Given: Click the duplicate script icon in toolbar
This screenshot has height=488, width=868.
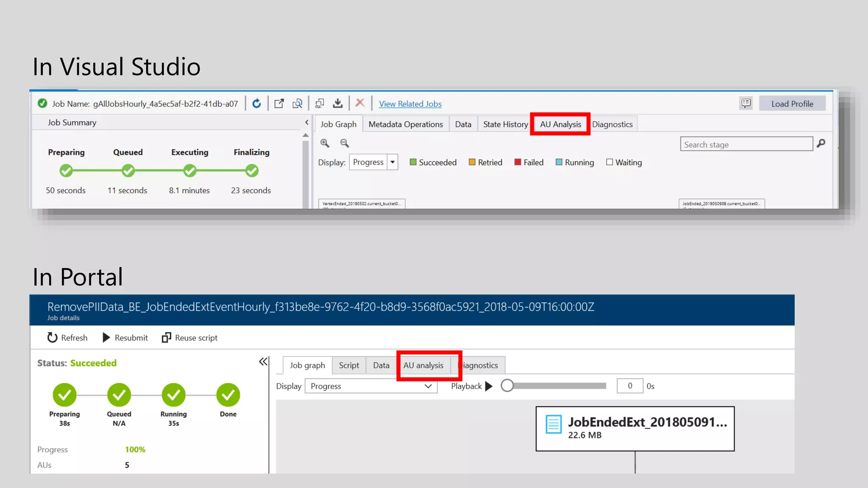Looking at the screenshot, I should (x=320, y=103).
